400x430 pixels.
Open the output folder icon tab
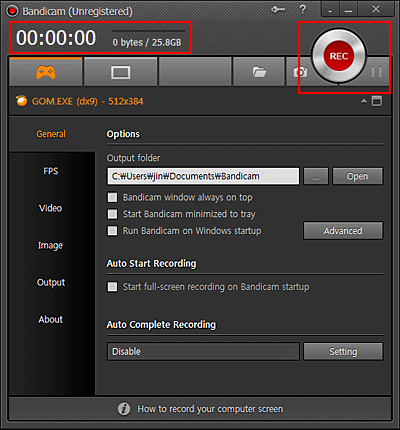pyautogui.click(x=259, y=72)
